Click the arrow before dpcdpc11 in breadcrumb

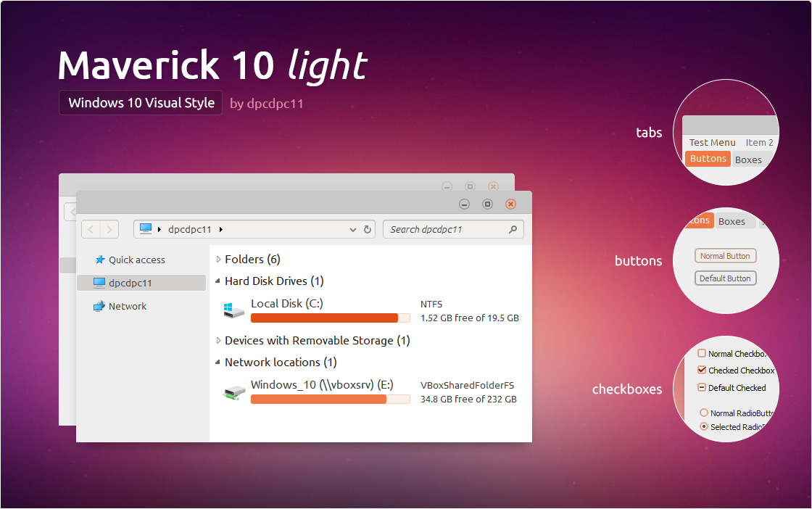point(159,229)
